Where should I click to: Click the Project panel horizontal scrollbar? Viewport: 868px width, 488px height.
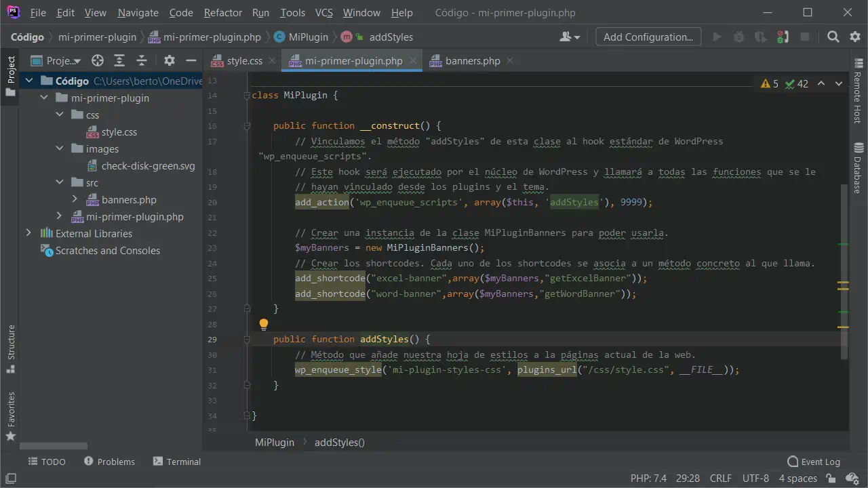click(54, 446)
